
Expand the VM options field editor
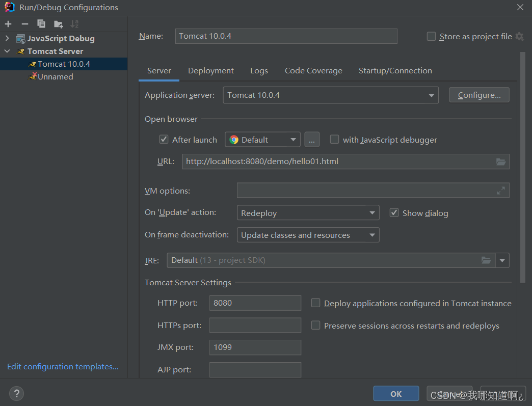(501, 191)
